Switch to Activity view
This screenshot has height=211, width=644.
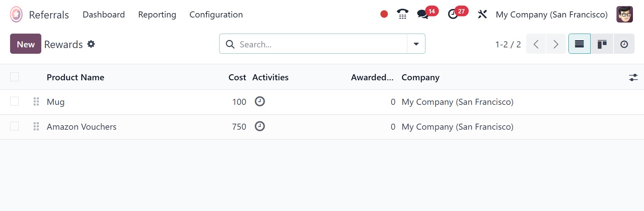click(x=624, y=44)
